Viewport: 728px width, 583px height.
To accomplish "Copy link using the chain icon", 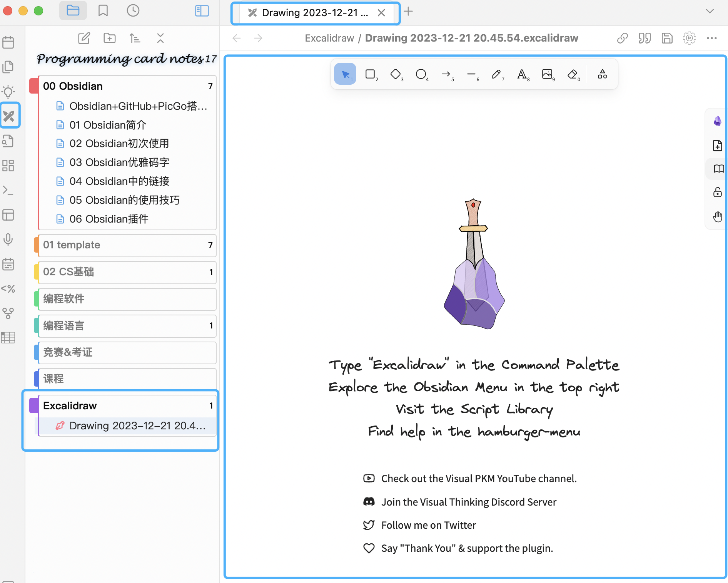I will [x=622, y=38].
